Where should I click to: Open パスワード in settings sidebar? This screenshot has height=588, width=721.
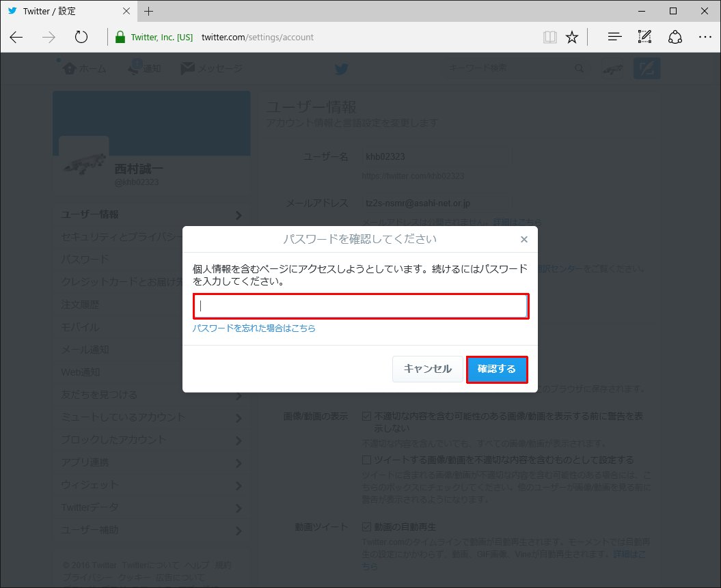[85, 259]
